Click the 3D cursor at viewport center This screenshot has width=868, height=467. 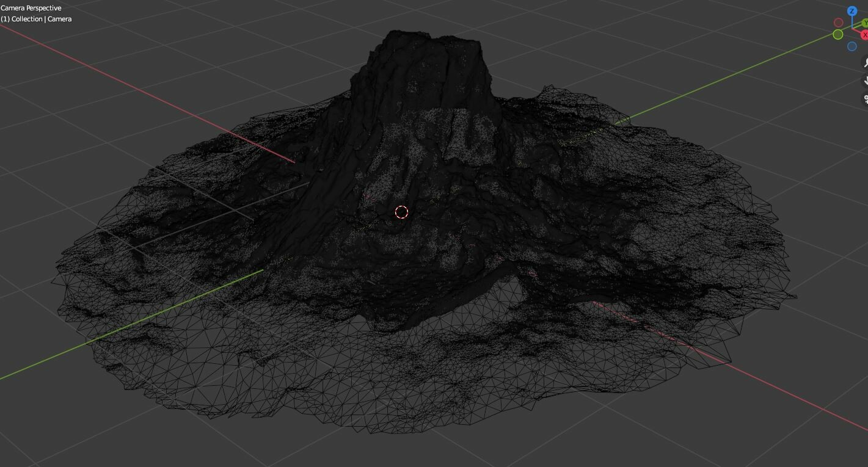click(401, 212)
